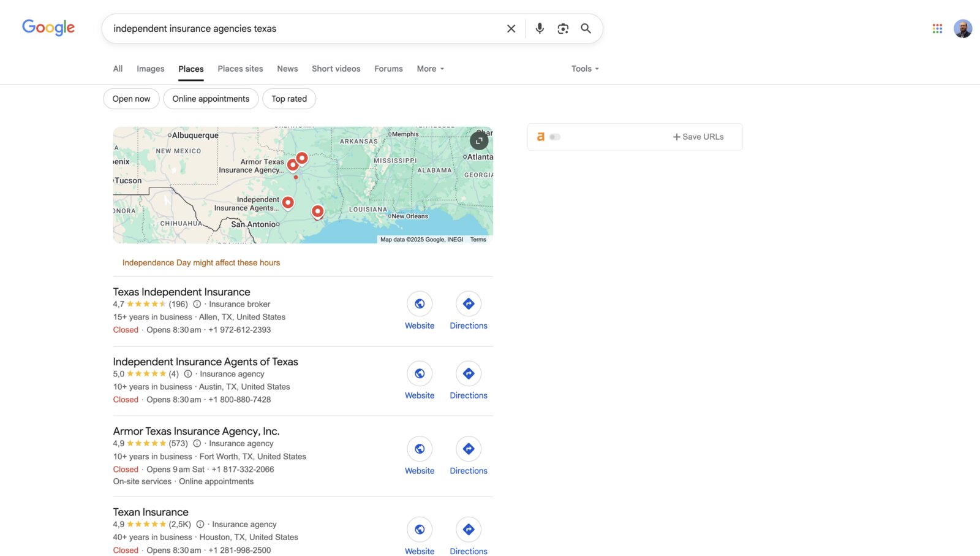
Task: Click the magnifying glass search icon
Action: tap(586, 28)
